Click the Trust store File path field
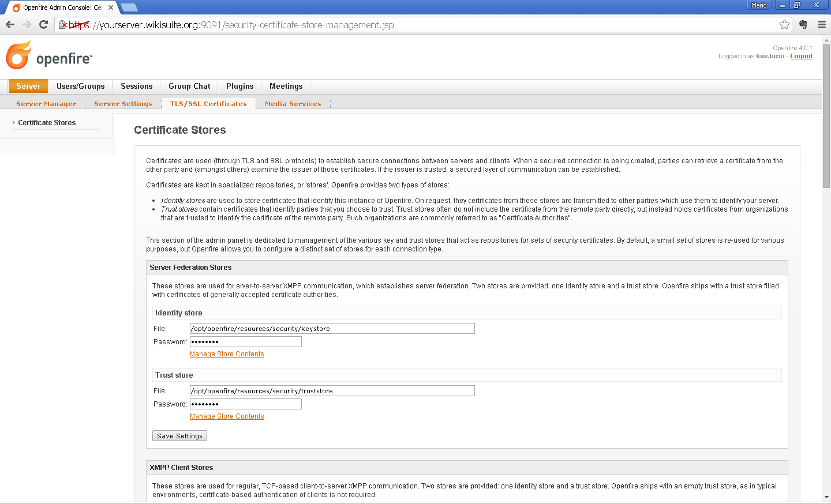The image size is (831, 504). (x=332, y=391)
